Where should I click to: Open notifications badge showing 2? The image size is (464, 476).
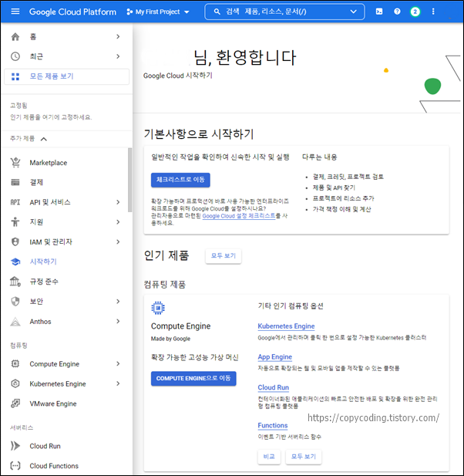[415, 12]
